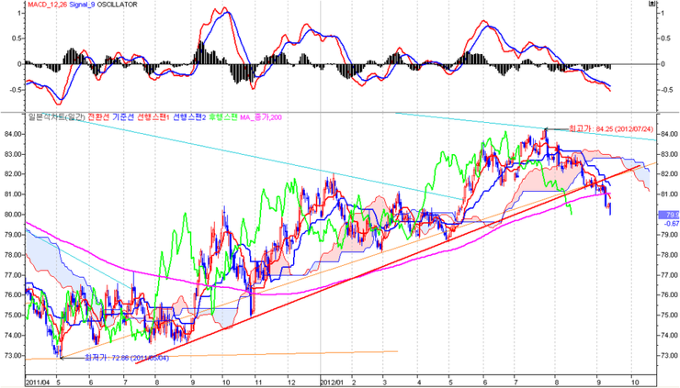Click the MA_종가,200 legend label
Image resolution: width=680 pixels, height=388 pixels.
pos(261,117)
